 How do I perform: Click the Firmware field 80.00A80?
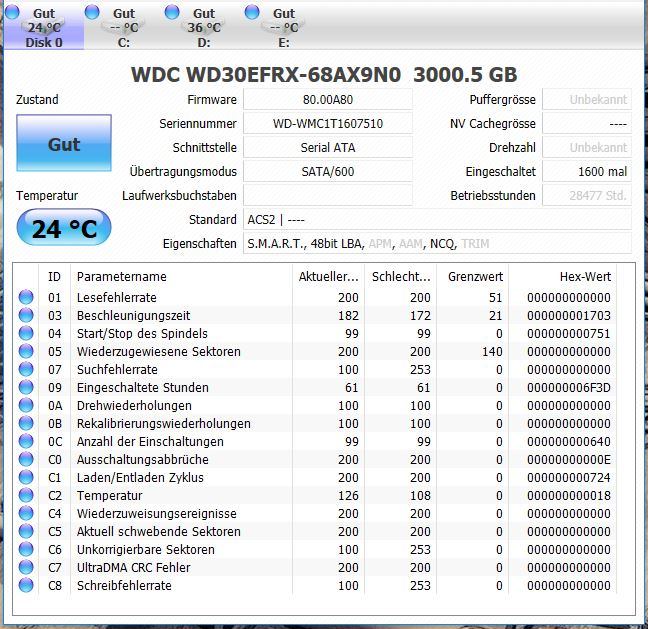tap(328, 100)
